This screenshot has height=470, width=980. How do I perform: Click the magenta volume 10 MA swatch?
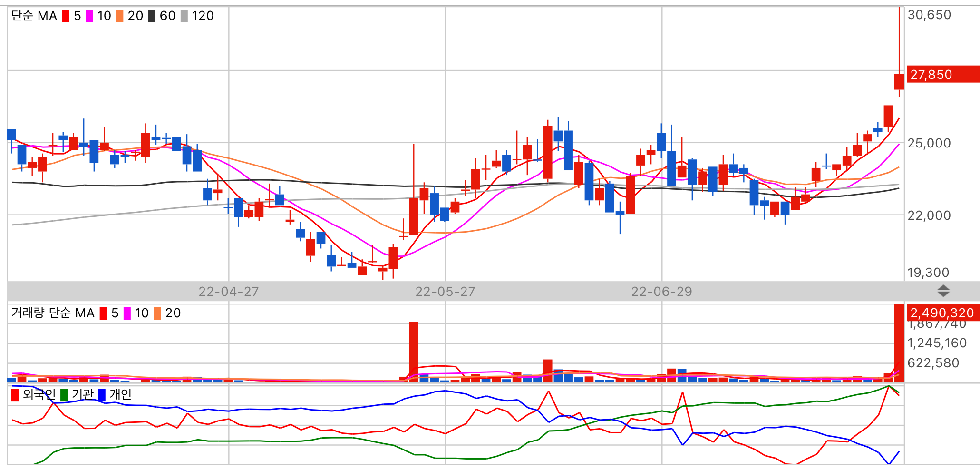tap(127, 313)
